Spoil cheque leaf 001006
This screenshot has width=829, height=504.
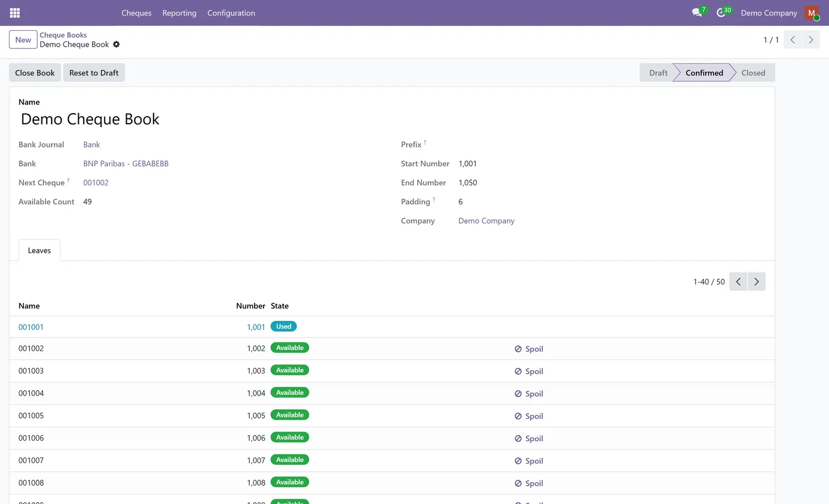(x=529, y=439)
